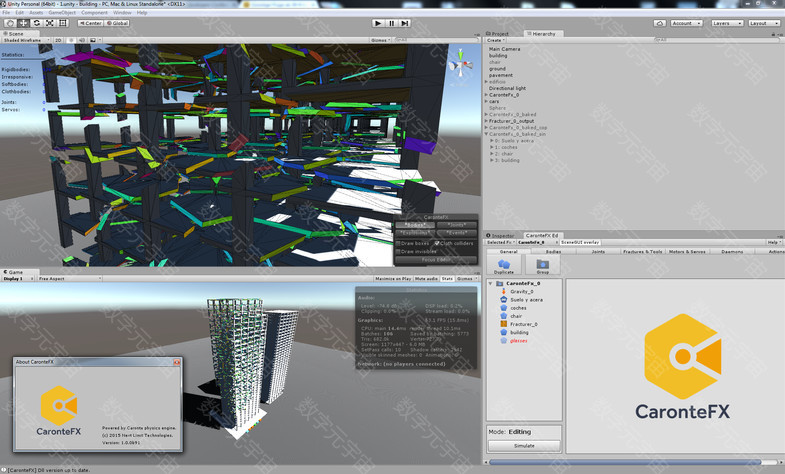Switch to the Inspector tab
This screenshot has height=474, width=785.
[500, 235]
